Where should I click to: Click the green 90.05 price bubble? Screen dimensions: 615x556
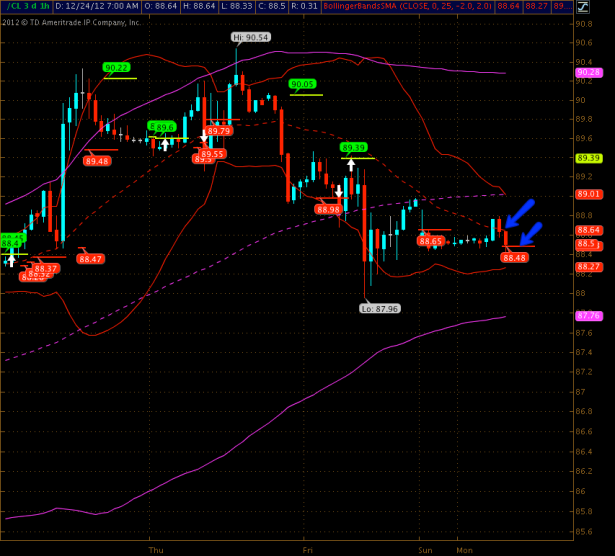(301, 85)
